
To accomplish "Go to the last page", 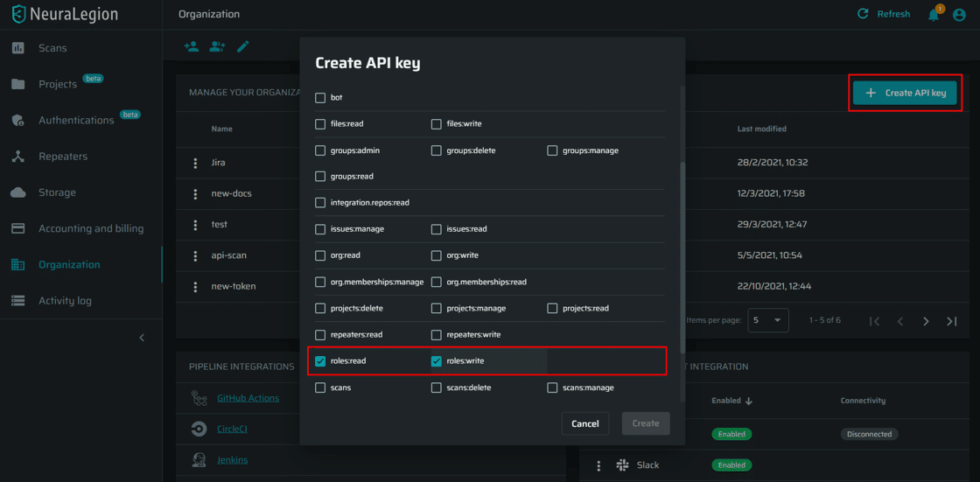I will click(x=952, y=321).
